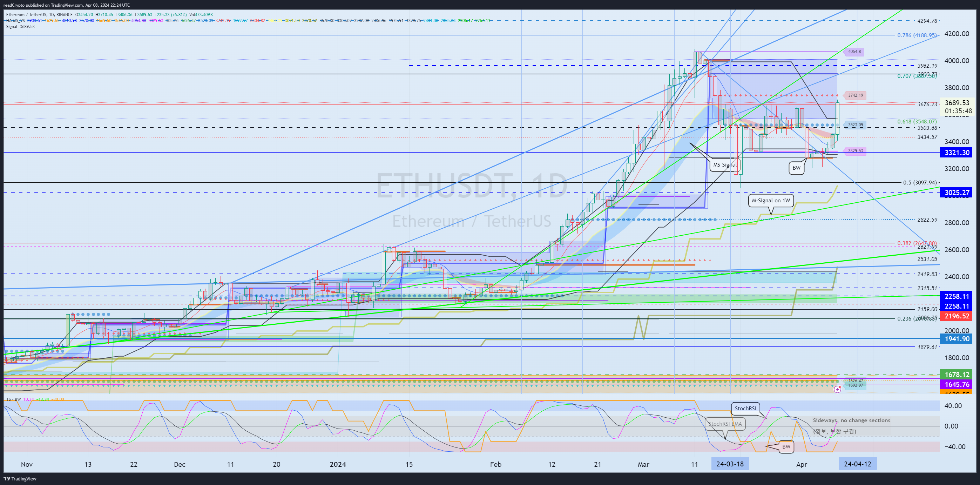Select the TS - BW indicator legend
Screen dimensions: 980x485
click(x=14, y=399)
